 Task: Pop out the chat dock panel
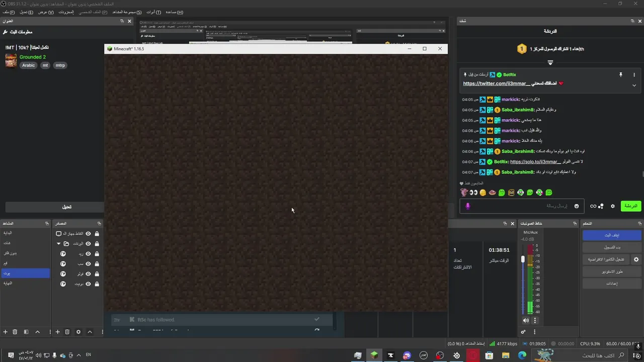[x=632, y=21]
